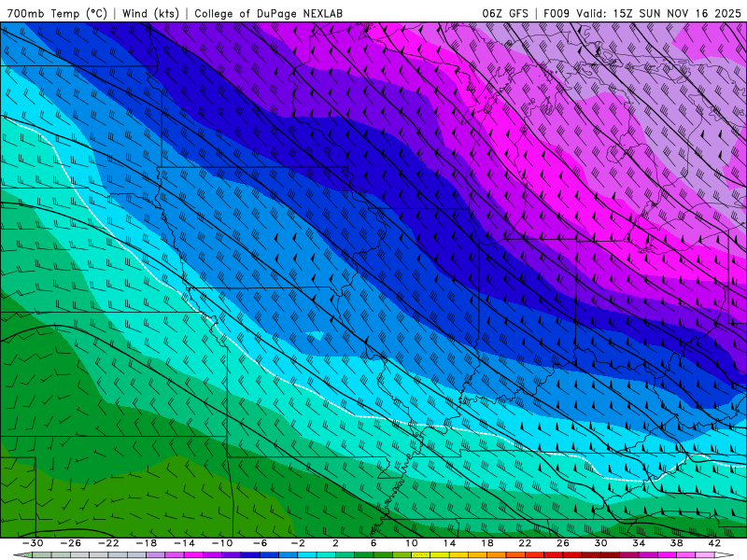Click the 26 value on the temperature scale

[563, 543]
